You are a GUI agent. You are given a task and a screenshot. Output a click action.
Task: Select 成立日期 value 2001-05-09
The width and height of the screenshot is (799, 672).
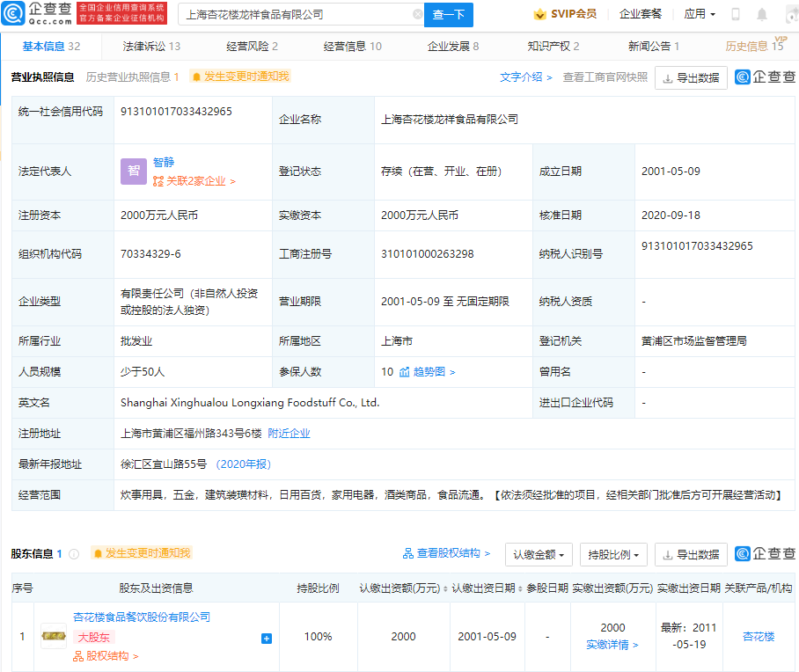coord(671,172)
